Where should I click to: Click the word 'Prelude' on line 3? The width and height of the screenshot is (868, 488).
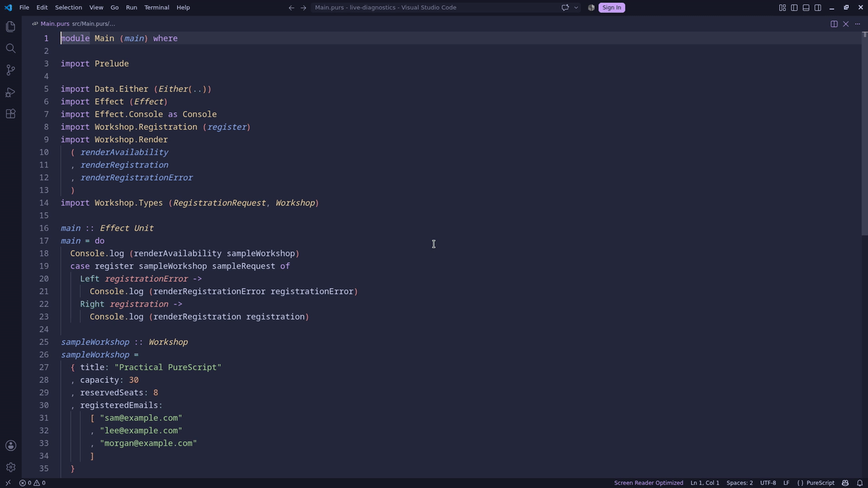point(111,64)
